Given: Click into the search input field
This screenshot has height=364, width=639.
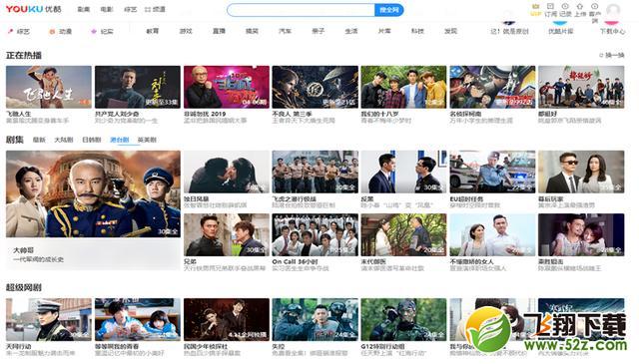Looking at the screenshot, I should click(301, 10).
